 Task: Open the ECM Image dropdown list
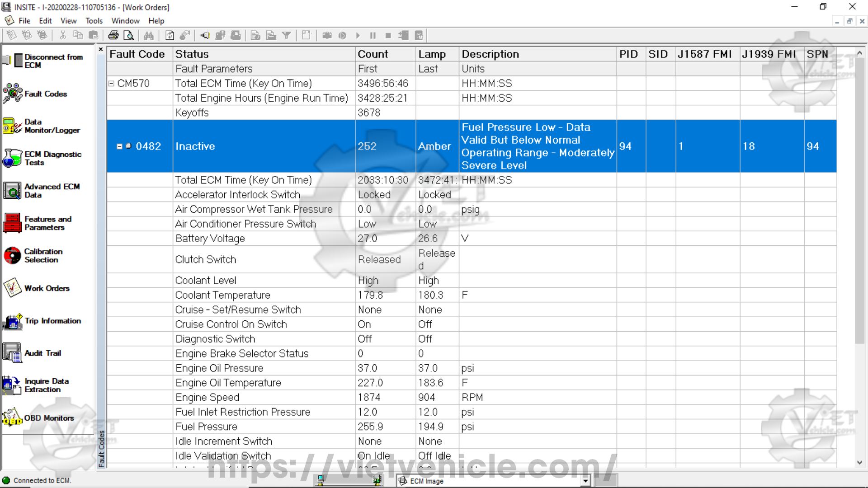(585, 481)
